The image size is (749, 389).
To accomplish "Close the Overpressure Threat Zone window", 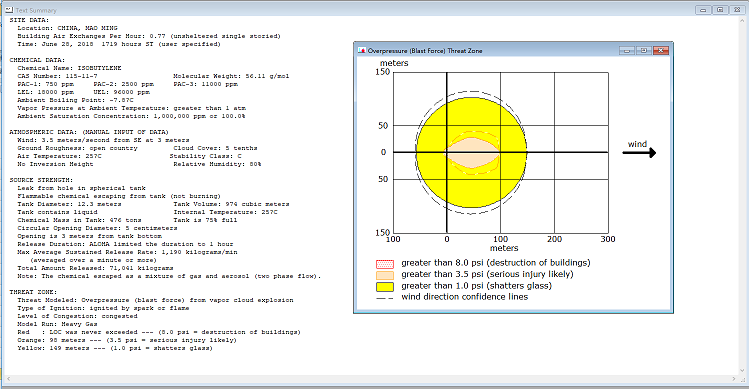I will coord(661,50).
